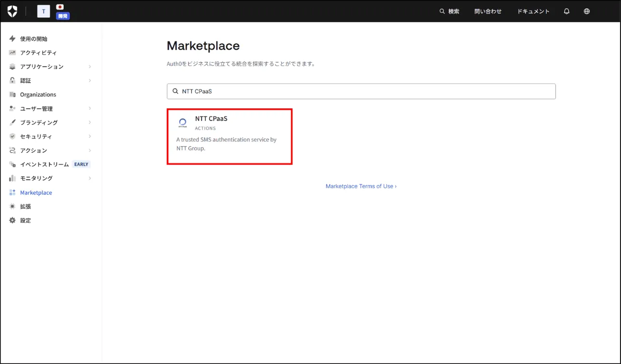Open the イベントストリーム menu item
Screen dimensions: 621x364
pos(44,165)
